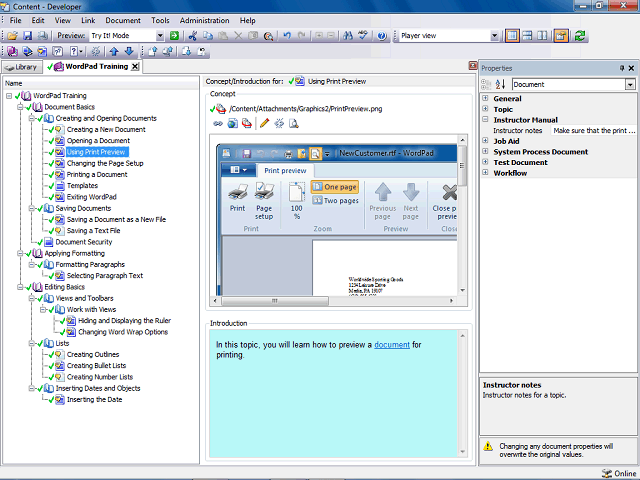Click the Concept pane vertical scrollbar down arrow
This screenshot has width=640, height=480.
(462, 291)
